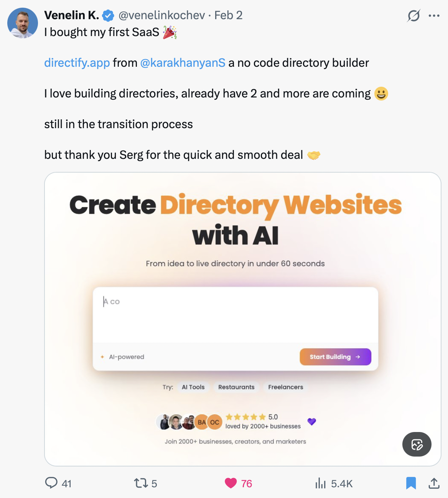
Task: Click the blue verified badge
Action: pos(108,16)
